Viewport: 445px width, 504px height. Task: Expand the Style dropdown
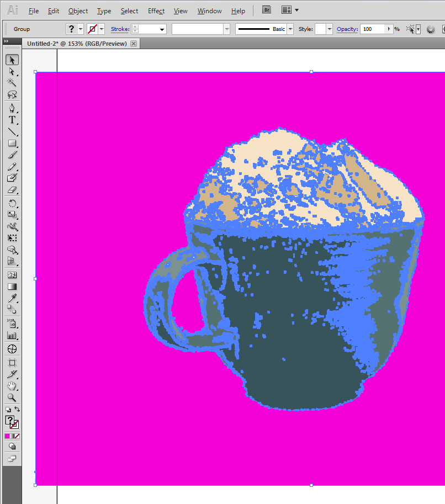(x=330, y=29)
